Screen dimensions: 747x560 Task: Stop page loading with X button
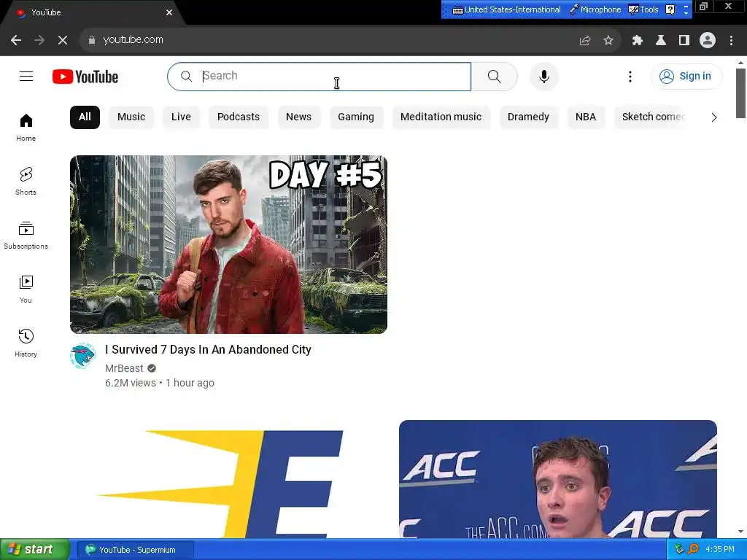click(63, 40)
